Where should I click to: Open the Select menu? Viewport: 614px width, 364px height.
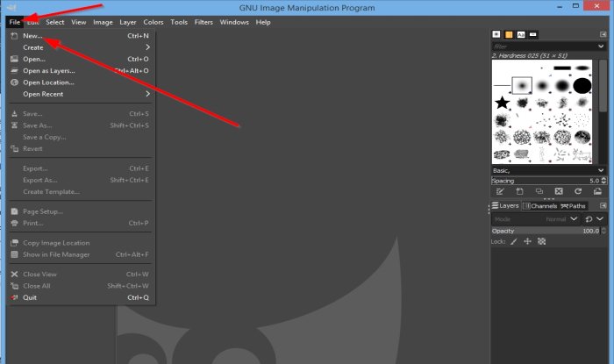[x=54, y=22]
